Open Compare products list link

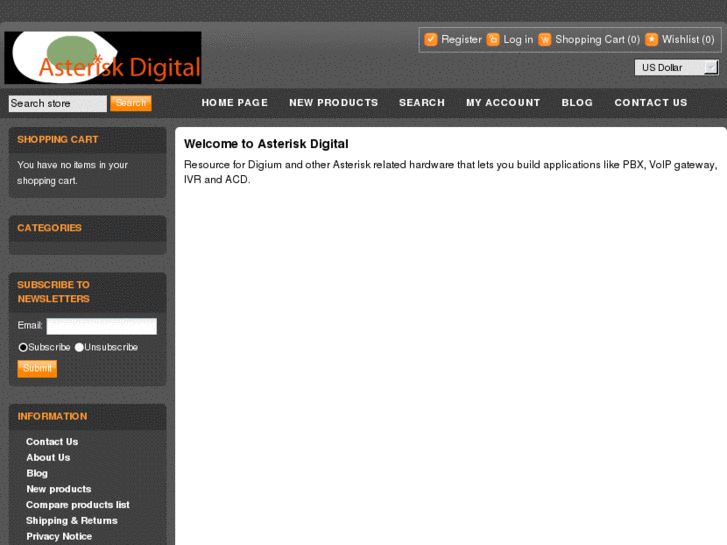pyautogui.click(x=78, y=505)
